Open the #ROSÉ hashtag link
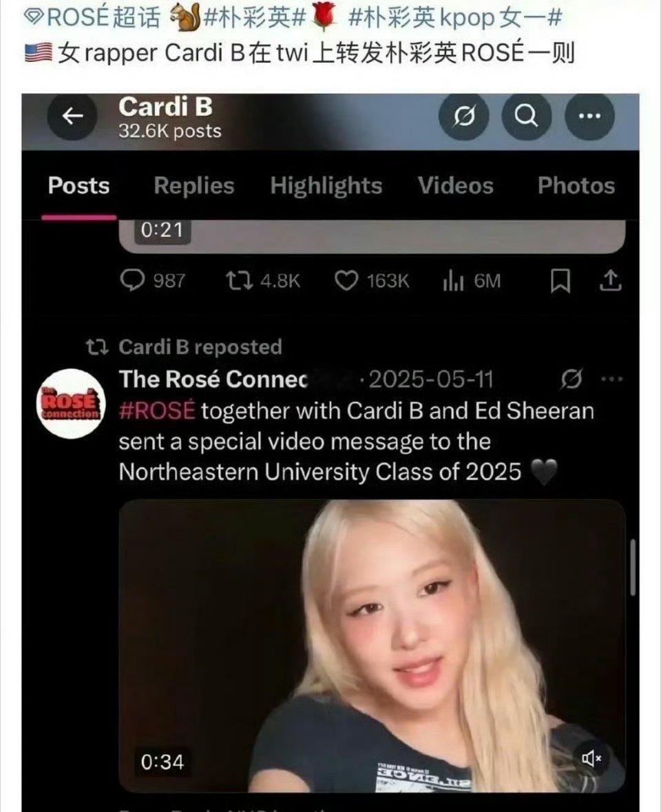 click(157, 410)
